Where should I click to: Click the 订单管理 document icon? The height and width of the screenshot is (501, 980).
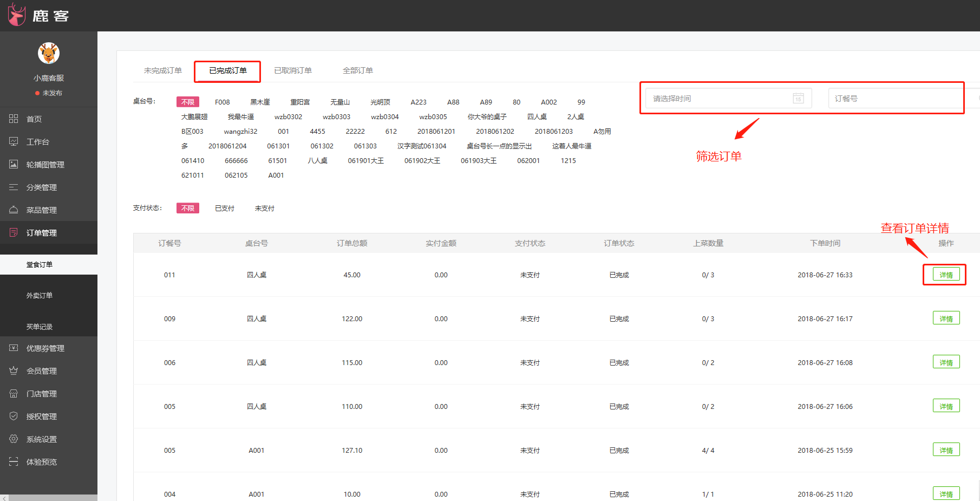click(14, 232)
